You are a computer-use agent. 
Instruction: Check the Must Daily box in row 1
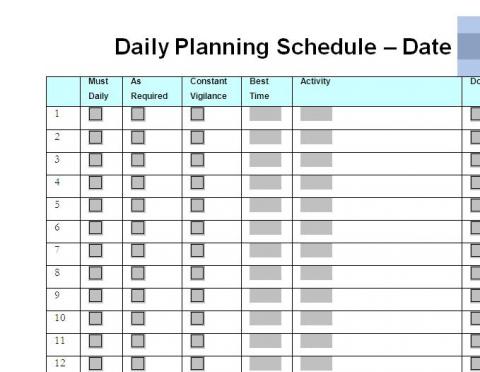tap(95, 114)
